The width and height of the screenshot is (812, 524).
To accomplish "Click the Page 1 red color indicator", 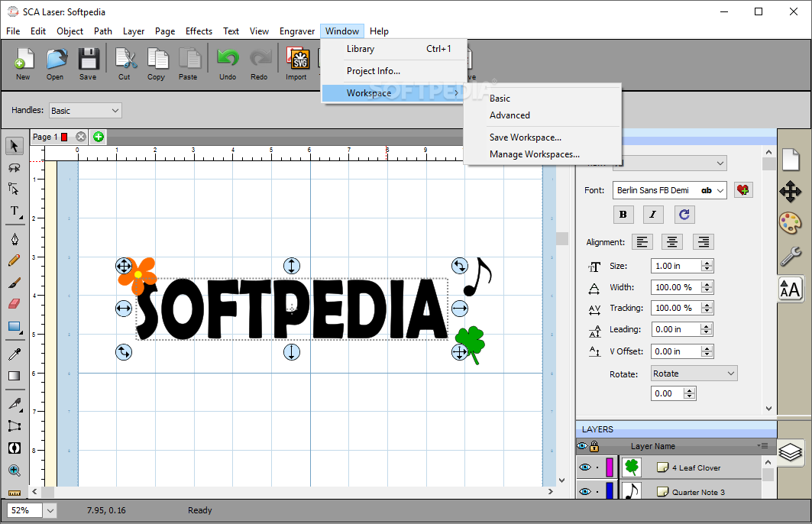I will tap(64, 137).
